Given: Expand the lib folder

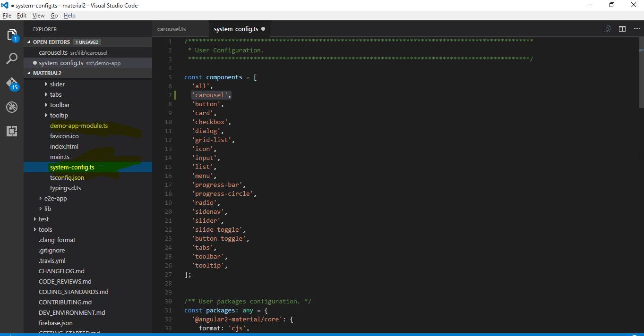Looking at the screenshot, I should pos(47,209).
